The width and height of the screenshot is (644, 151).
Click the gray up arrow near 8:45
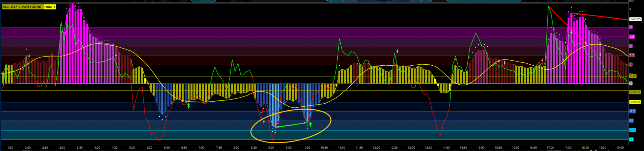[264, 122]
